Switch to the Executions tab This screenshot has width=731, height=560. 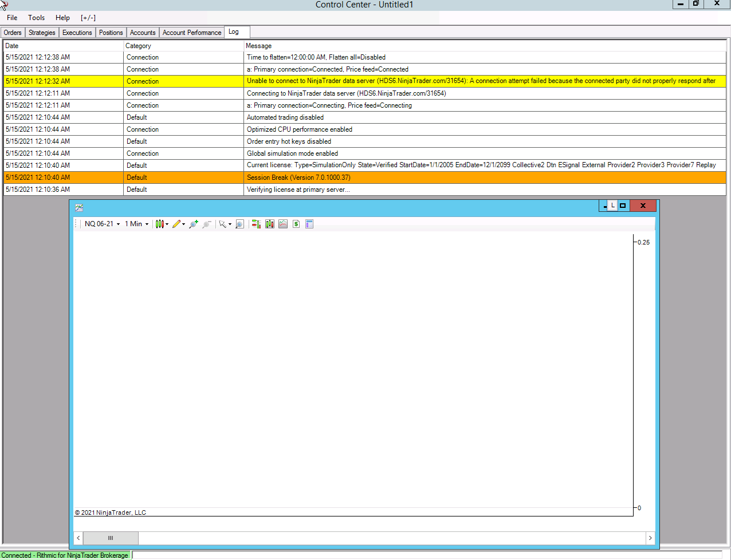77,33
